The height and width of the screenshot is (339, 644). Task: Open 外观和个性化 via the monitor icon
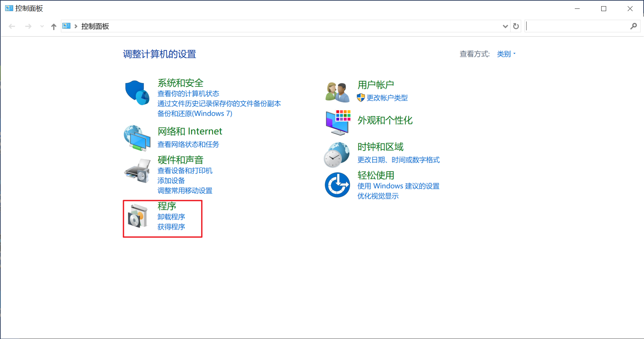click(x=337, y=122)
